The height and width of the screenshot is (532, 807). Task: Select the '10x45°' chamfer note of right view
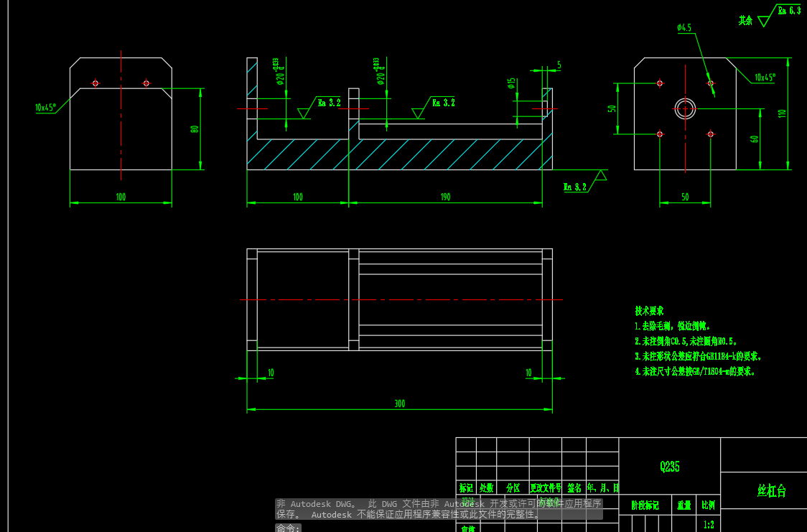click(x=765, y=78)
